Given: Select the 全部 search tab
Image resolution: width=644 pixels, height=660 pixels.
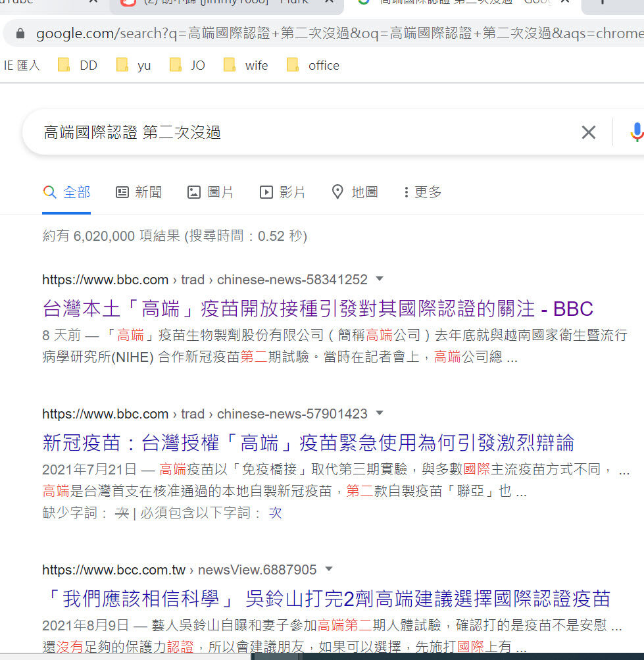Looking at the screenshot, I should (66, 192).
